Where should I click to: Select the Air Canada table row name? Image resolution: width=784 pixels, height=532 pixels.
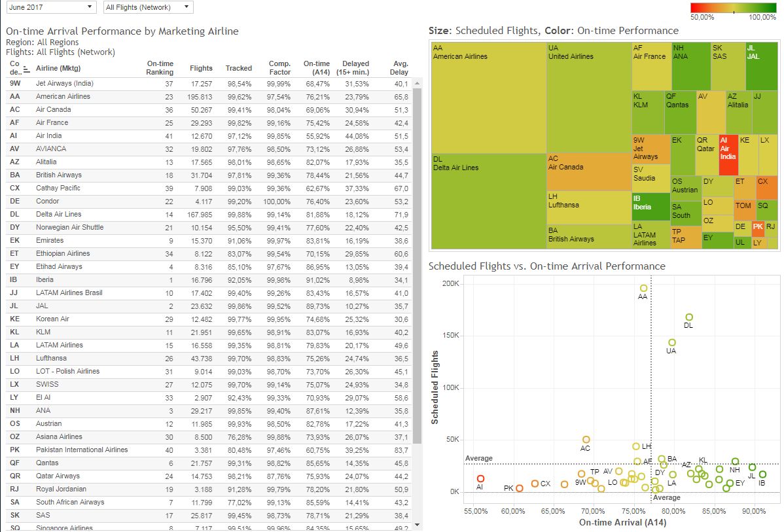coord(54,109)
